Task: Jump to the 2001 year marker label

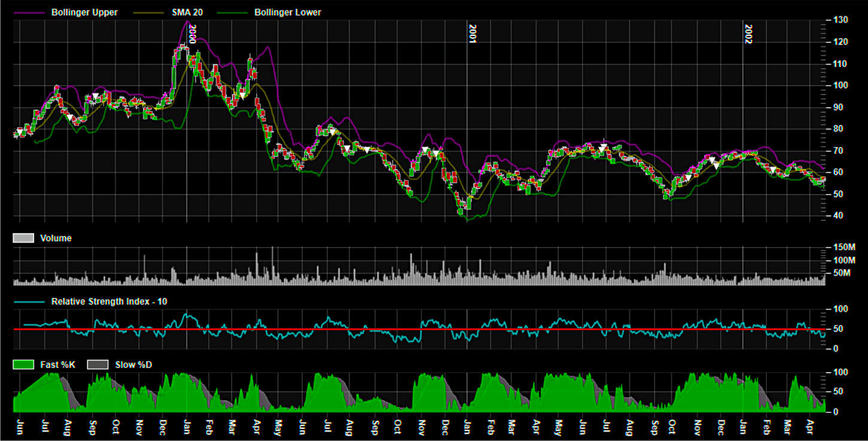Action: pyautogui.click(x=473, y=35)
